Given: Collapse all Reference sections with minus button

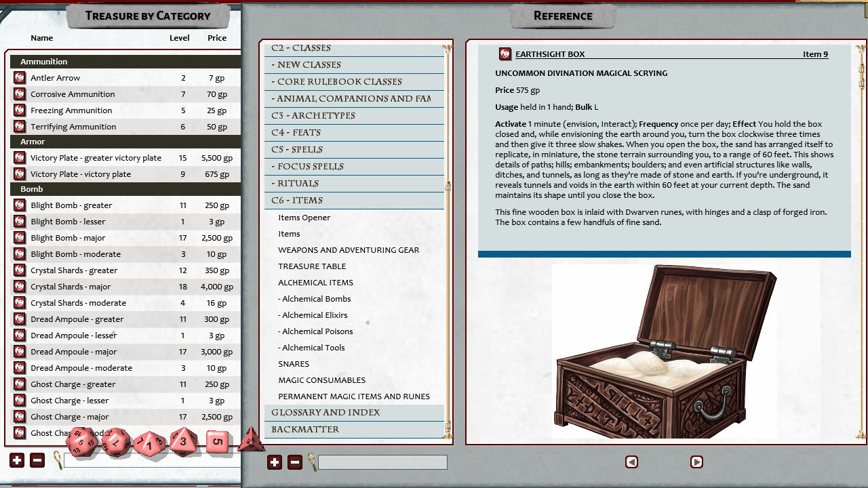Looking at the screenshot, I should coord(295,462).
